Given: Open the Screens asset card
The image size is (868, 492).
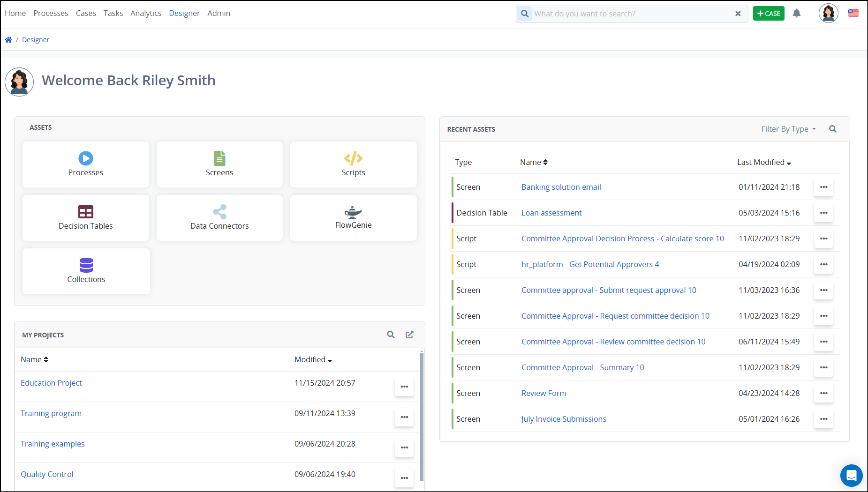Looking at the screenshot, I should pos(219,164).
